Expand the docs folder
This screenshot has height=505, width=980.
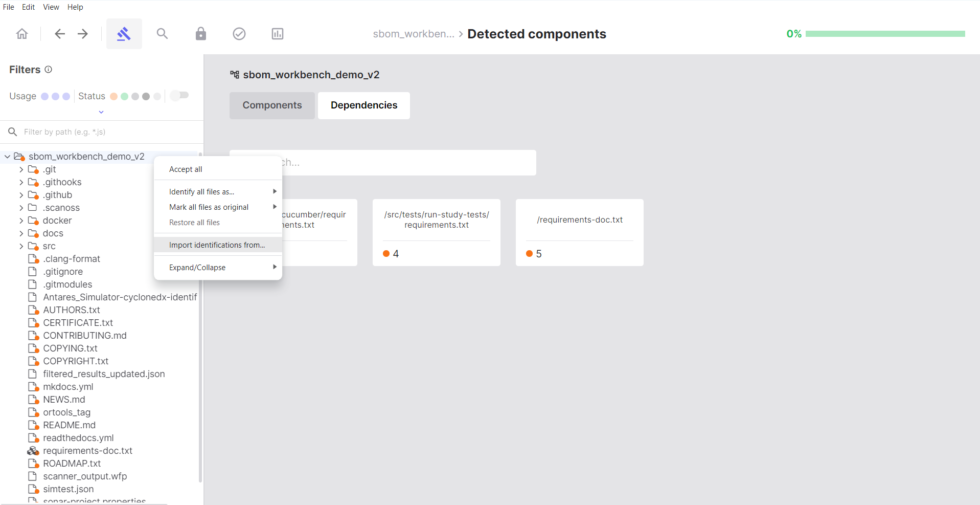click(x=21, y=233)
